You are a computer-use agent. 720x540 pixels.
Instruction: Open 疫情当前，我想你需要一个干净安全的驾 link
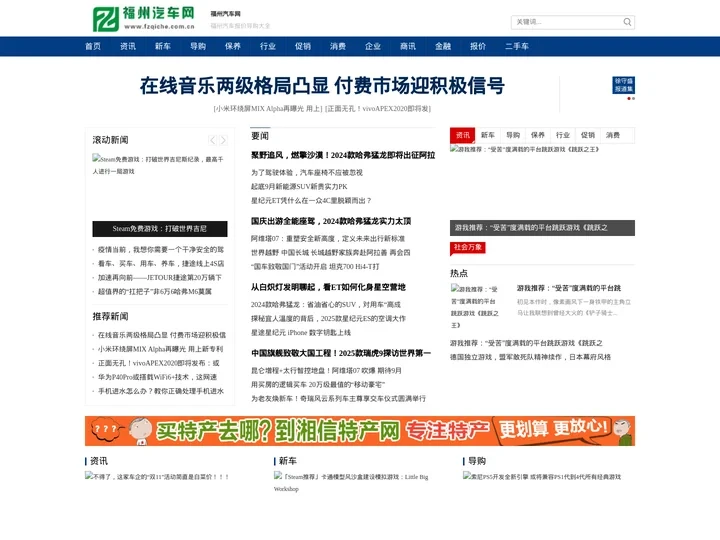click(161, 250)
